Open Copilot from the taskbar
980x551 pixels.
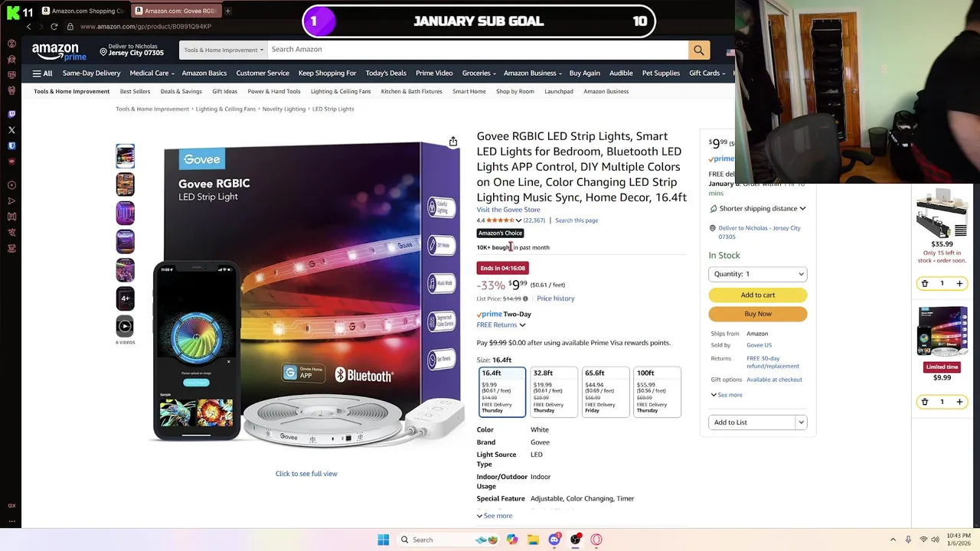coord(511,540)
